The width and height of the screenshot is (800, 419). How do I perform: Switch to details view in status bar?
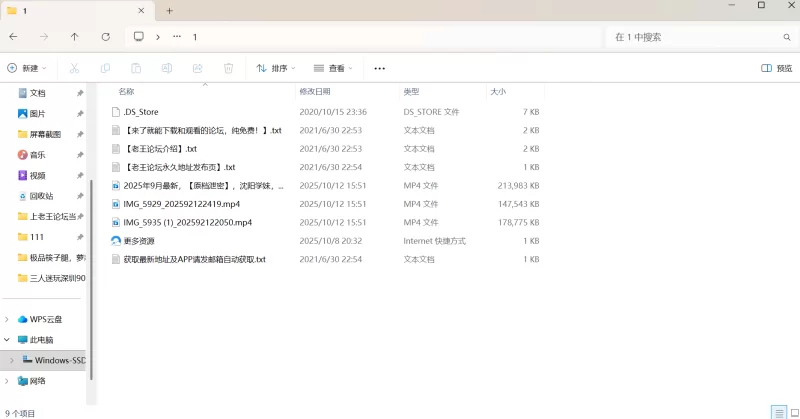tap(778, 412)
